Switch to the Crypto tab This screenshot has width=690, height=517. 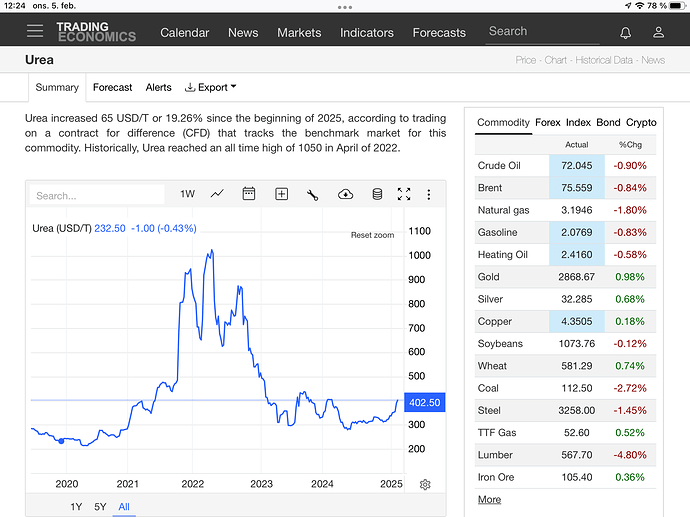[641, 122]
